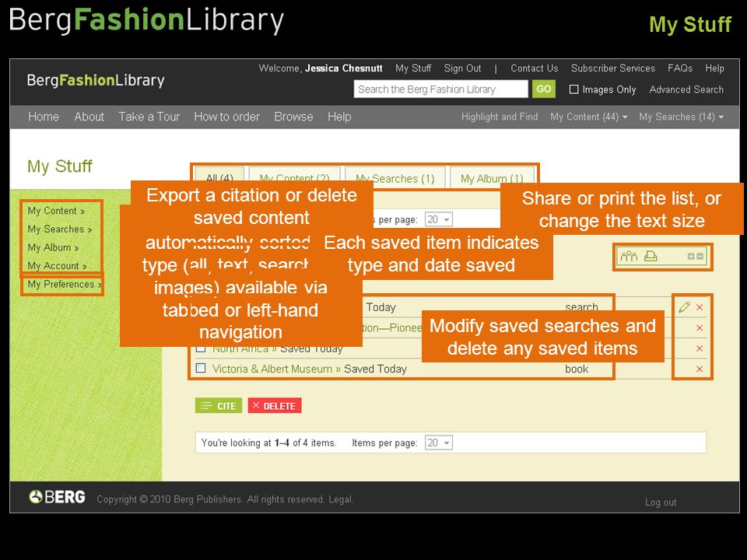The image size is (747, 560).
Task: Click the 'My Stuff' page heading
Action: [x=60, y=166]
